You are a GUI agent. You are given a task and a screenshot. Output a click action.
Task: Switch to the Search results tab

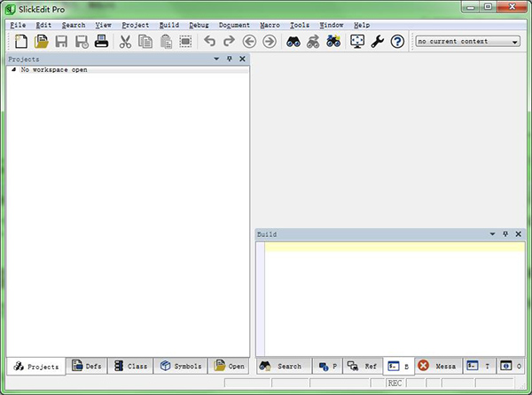tap(284, 366)
